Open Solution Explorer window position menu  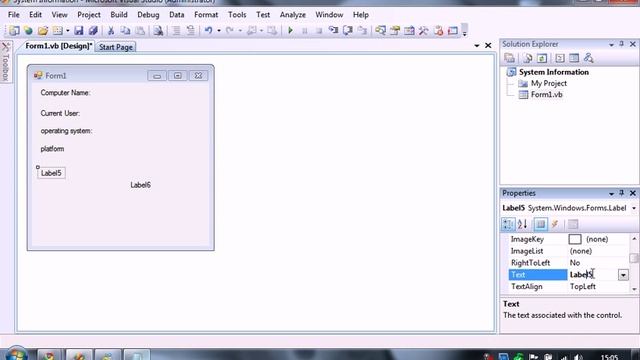[x=611, y=44]
